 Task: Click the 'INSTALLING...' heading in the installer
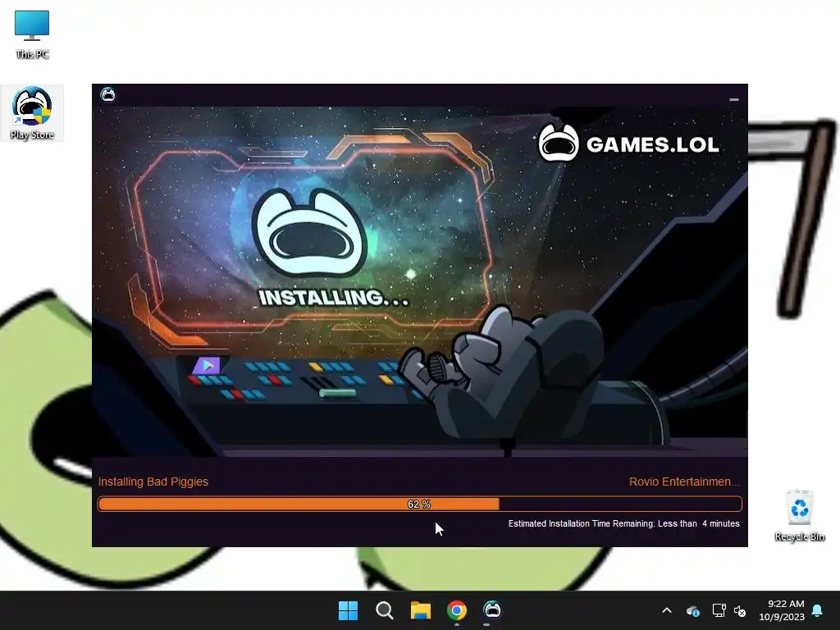pyautogui.click(x=333, y=298)
